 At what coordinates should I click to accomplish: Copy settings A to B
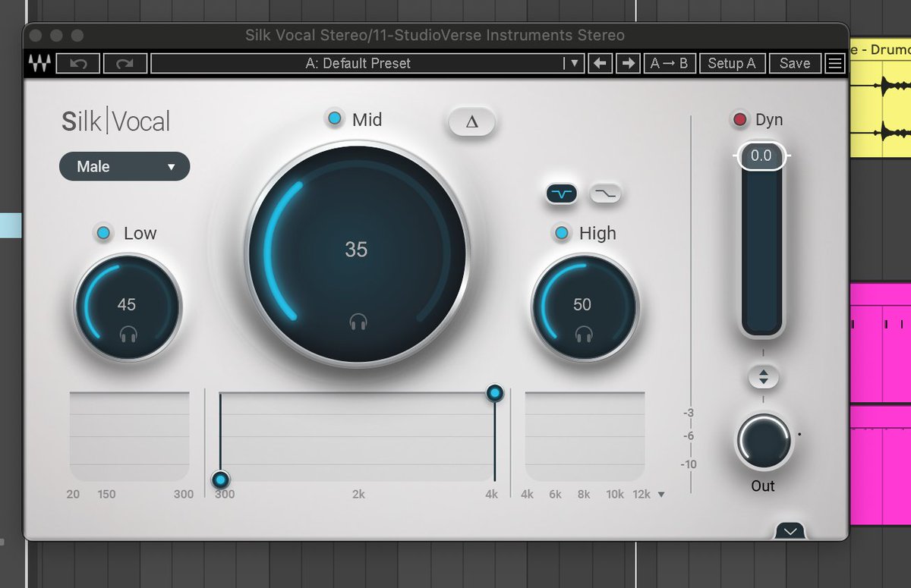pyautogui.click(x=669, y=63)
